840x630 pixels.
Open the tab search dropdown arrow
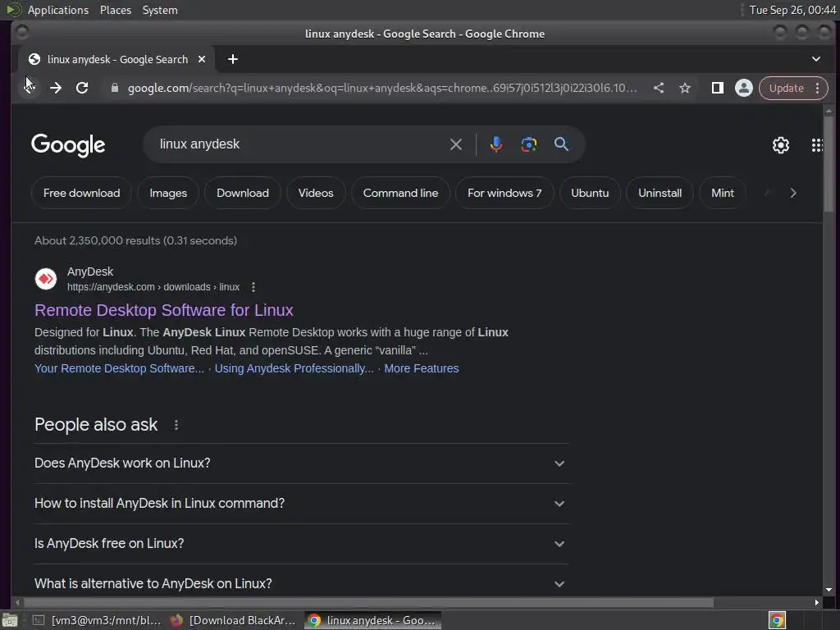[816, 59]
